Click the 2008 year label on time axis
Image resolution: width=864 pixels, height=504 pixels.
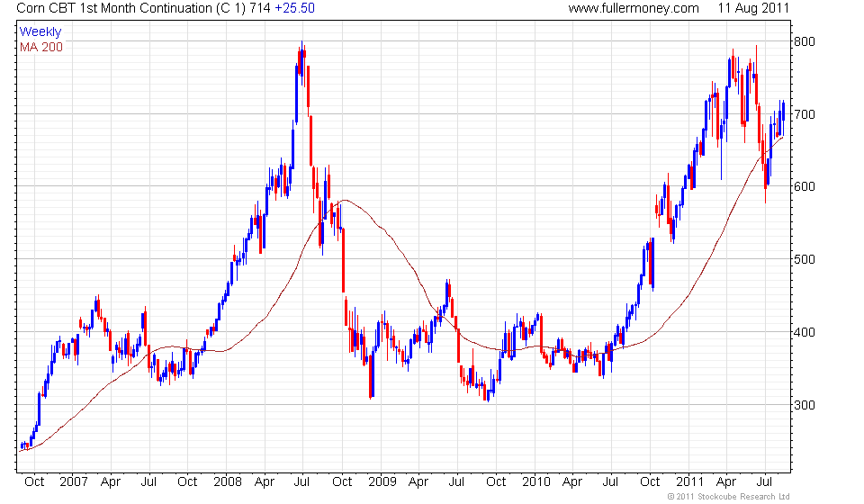pos(228,482)
